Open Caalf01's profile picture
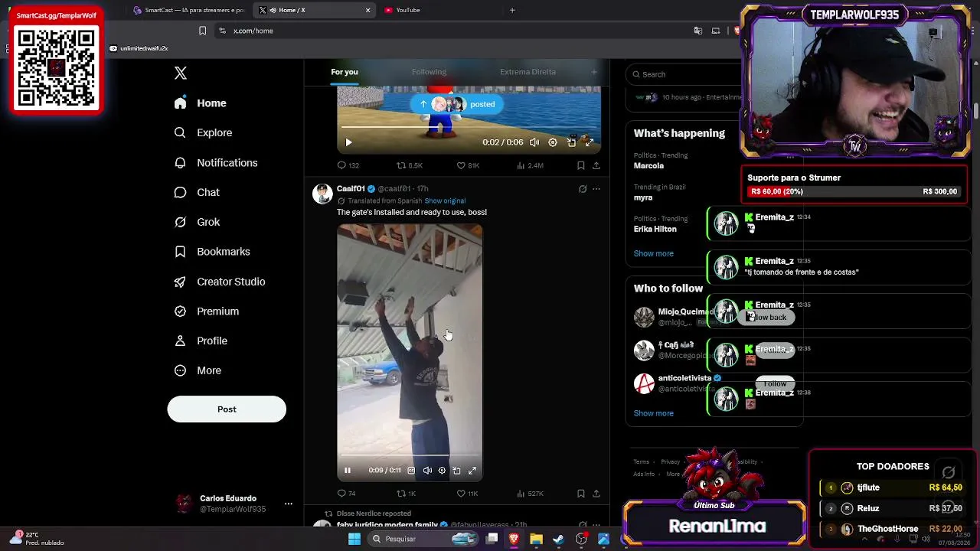The image size is (980, 551). tap(322, 193)
